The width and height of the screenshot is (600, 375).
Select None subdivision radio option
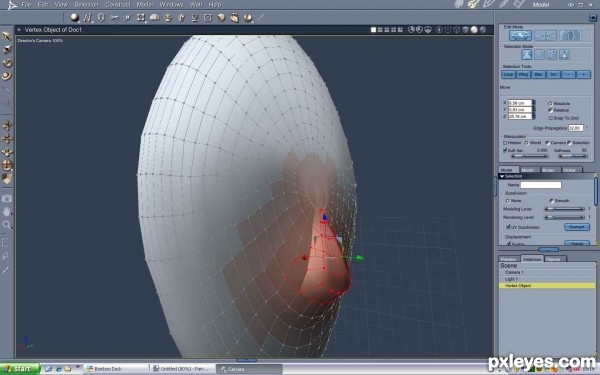(x=508, y=201)
